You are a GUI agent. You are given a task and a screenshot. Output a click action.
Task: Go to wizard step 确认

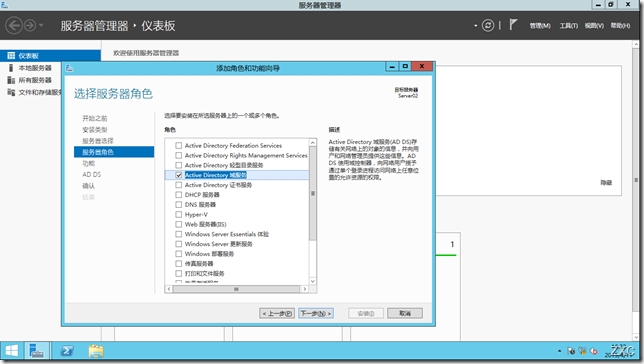click(x=88, y=186)
